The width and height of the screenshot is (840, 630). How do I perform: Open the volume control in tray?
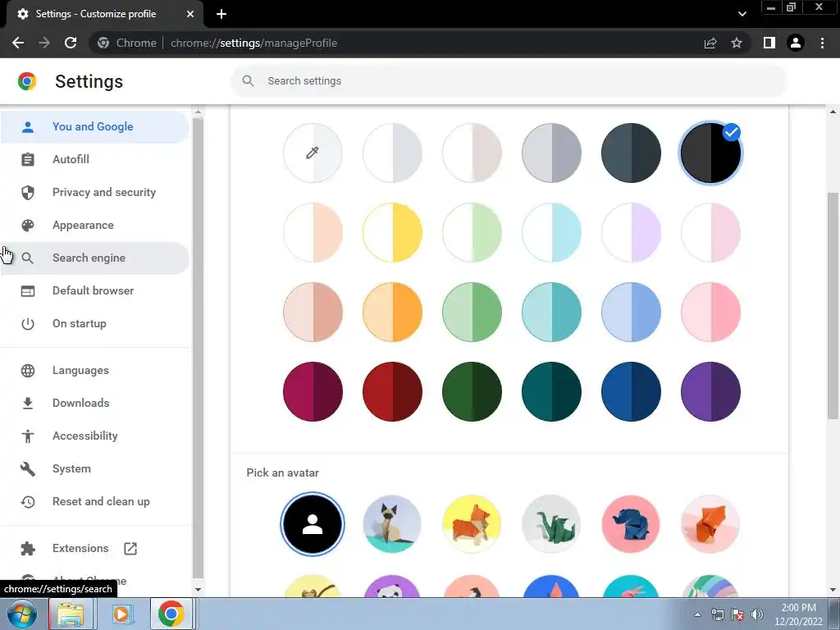click(x=757, y=614)
